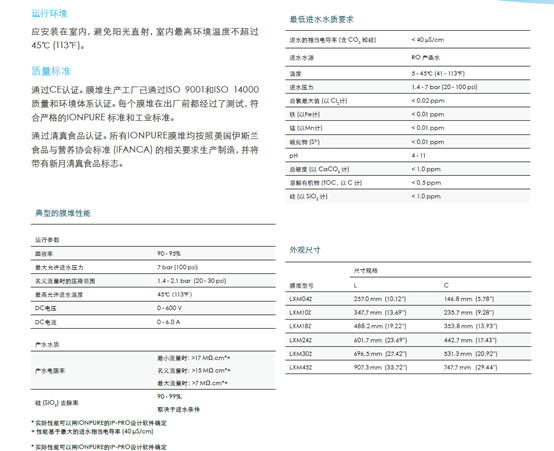Click the value "531.3 mm (20.92")"
This screenshot has width=554, height=451.
[470, 354]
